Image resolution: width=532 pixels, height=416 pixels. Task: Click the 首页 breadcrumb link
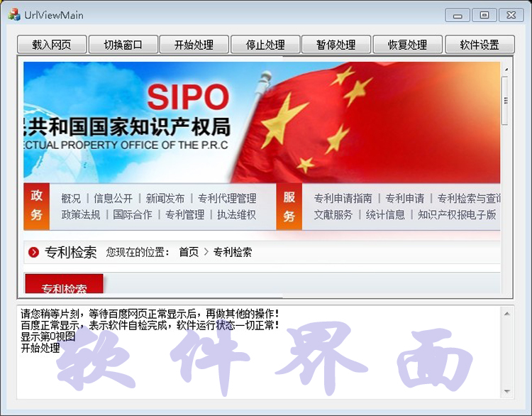[x=189, y=252]
